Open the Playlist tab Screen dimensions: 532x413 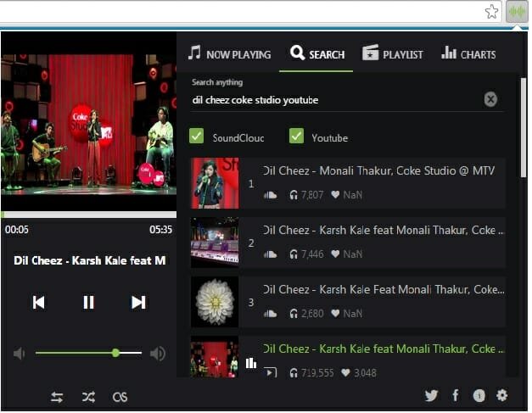[392, 53]
